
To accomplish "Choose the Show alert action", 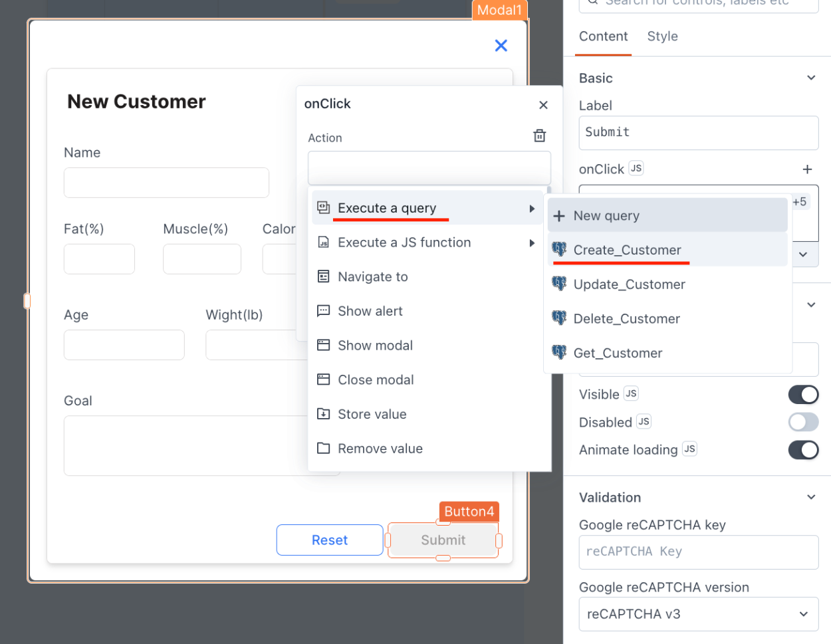I will tap(427, 311).
